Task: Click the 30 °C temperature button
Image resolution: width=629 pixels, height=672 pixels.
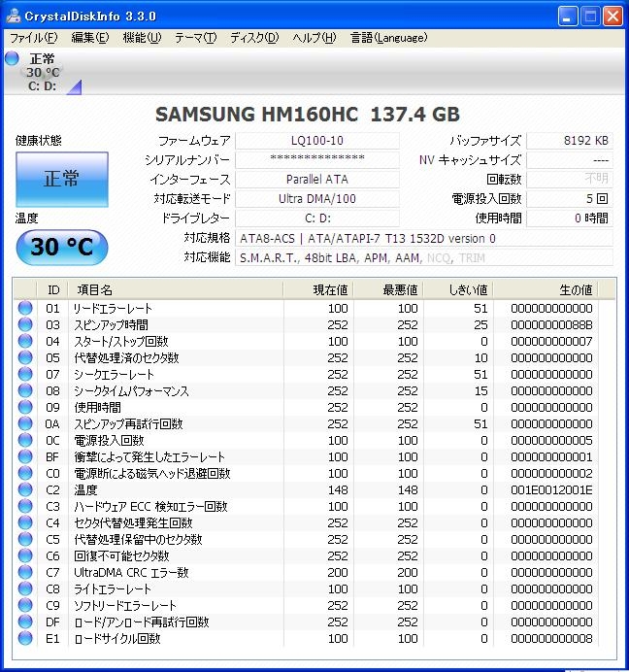Action: point(62,248)
